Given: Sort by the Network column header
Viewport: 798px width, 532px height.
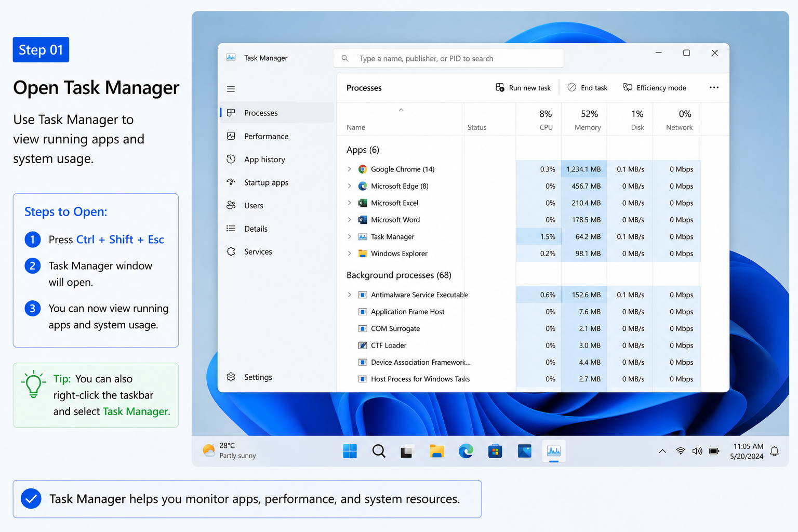Looking at the screenshot, I should pos(677,119).
